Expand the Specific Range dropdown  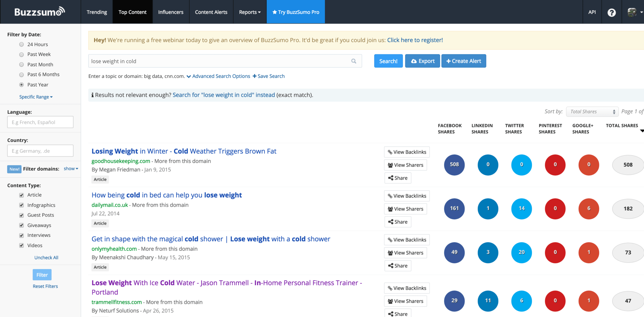coord(36,97)
